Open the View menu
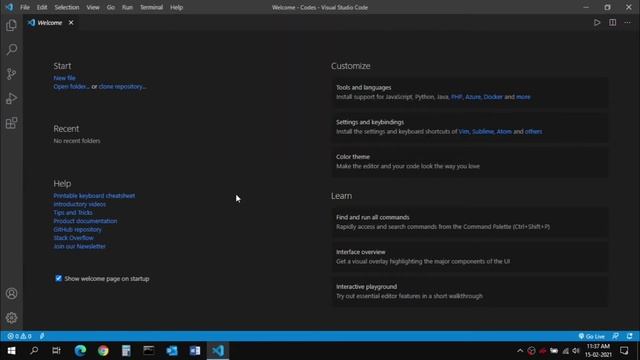Screen dimensions: 640x360 coord(93,7)
